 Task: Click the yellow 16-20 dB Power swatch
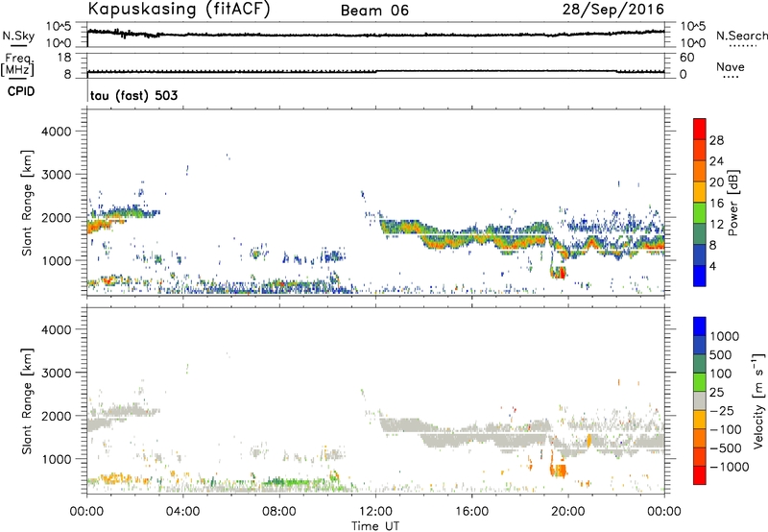click(x=700, y=191)
